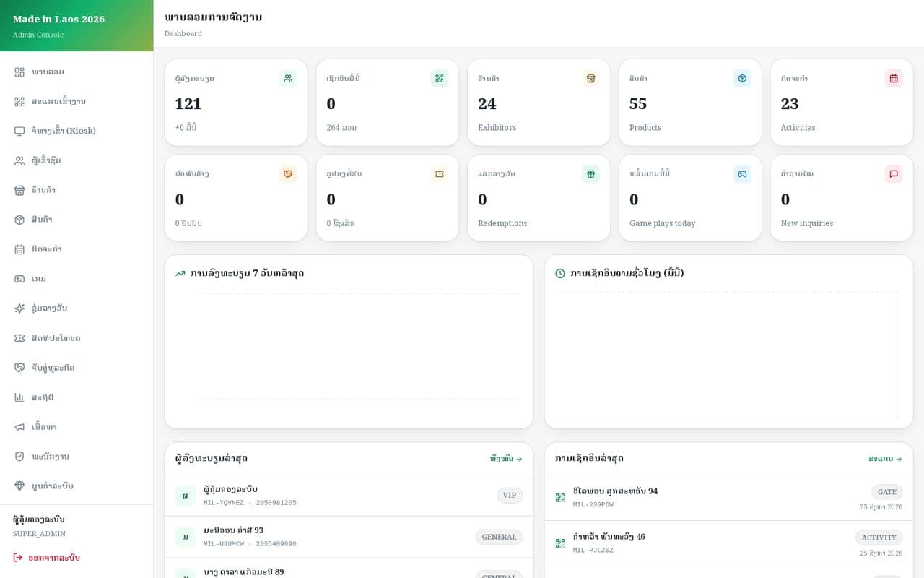The height and width of the screenshot is (578, 924).
Task: Click the code 'MIL-23GP6W'
Action: tap(593, 505)
